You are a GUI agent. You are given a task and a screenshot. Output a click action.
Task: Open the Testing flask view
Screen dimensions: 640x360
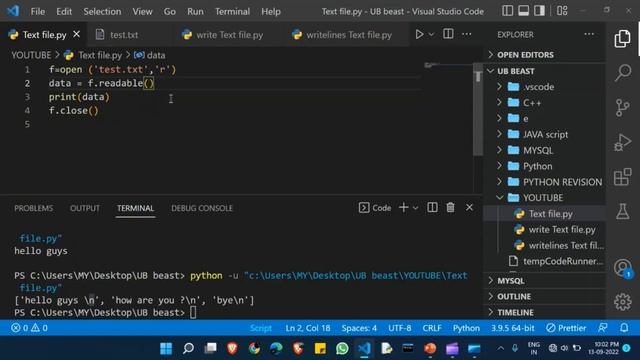tap(622, 211)
